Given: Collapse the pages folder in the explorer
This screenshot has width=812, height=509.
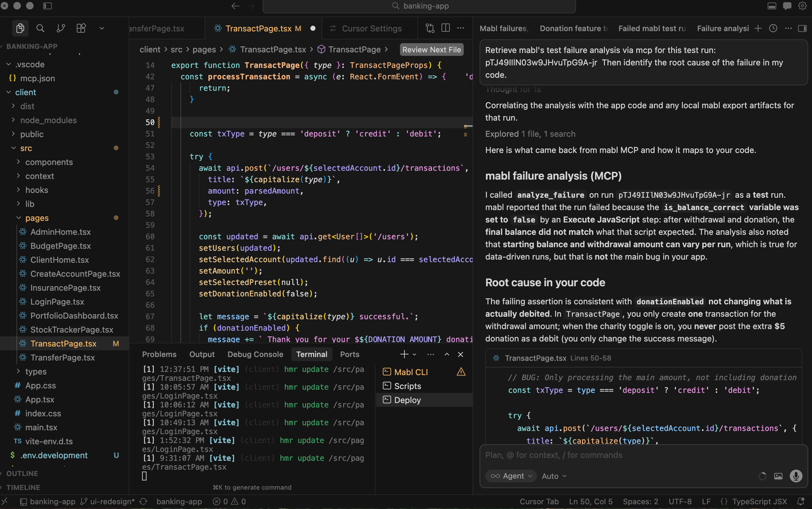Looking at the screenshot, I should [x=37, y=218].
